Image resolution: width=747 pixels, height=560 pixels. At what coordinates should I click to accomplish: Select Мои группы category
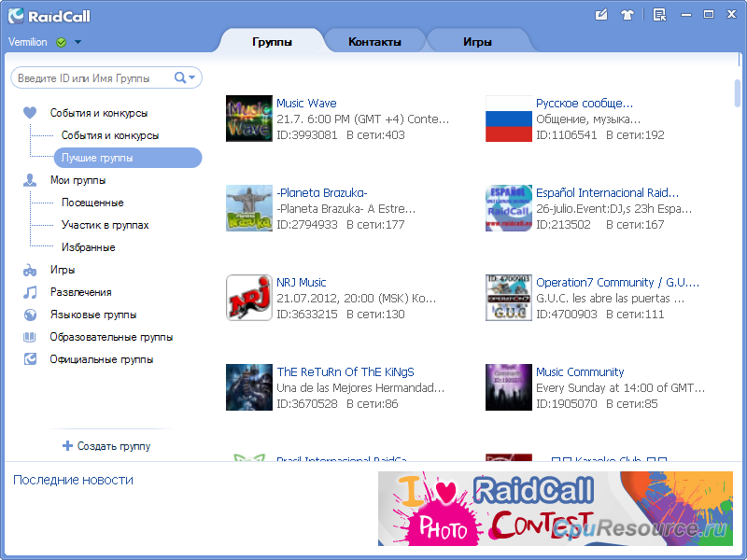pyautogui.click(x=78, y=180)
